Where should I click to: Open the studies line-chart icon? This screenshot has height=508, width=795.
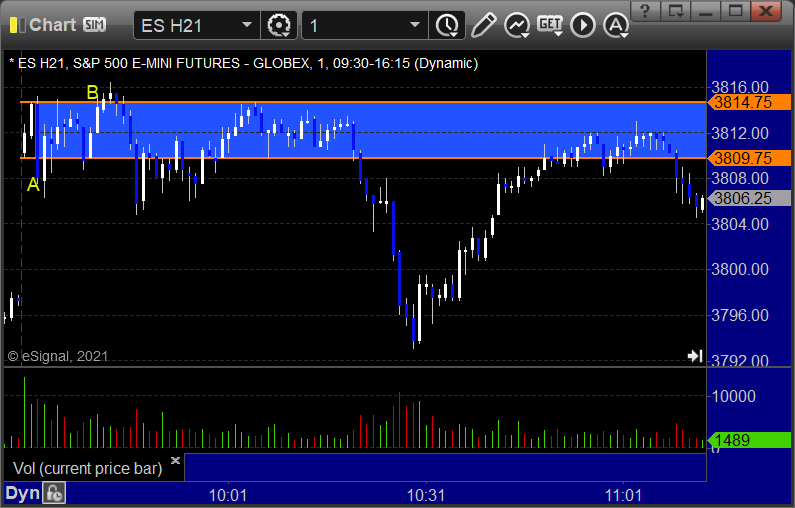click(x=517, y=25)
